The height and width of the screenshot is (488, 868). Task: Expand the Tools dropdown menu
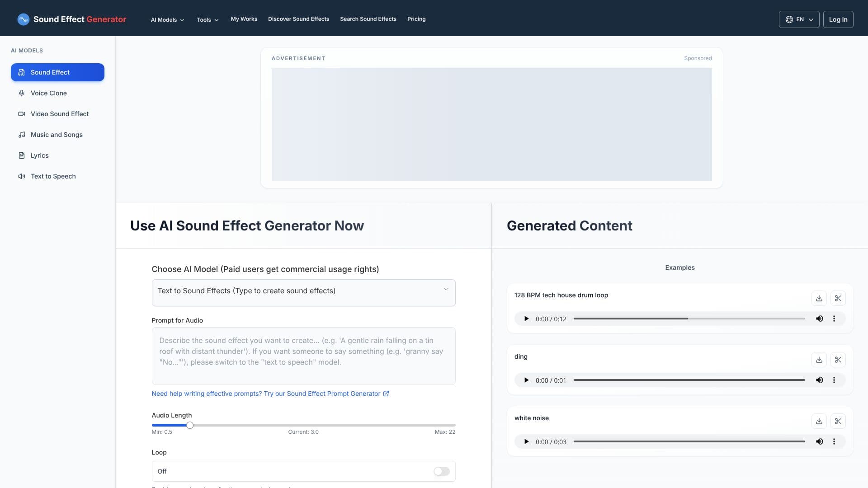(x=208, y=19)
